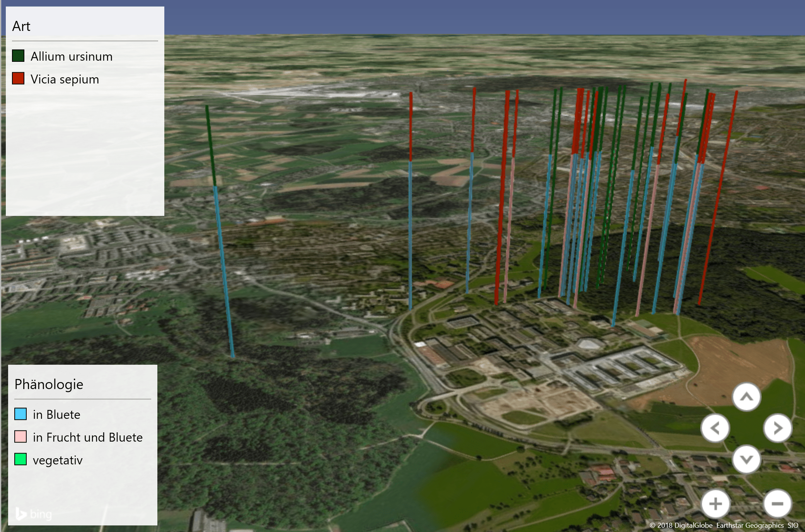This screenshot has width=805, height=532.
Task: Click the Art legend title
Action: [21, 26]
